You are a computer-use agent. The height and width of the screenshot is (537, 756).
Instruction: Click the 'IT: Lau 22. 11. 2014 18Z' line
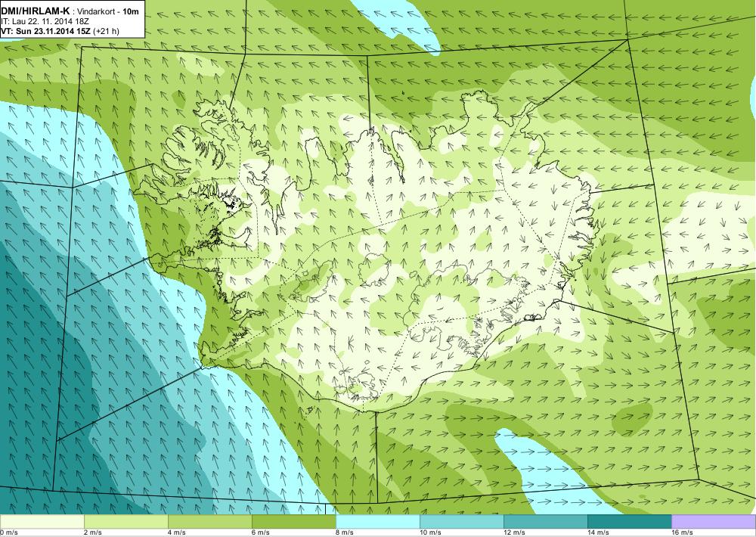pos(45,21)
